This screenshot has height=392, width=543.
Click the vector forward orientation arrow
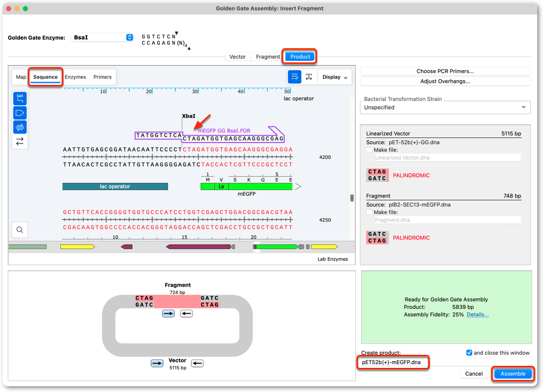click(x=157, y=363)
